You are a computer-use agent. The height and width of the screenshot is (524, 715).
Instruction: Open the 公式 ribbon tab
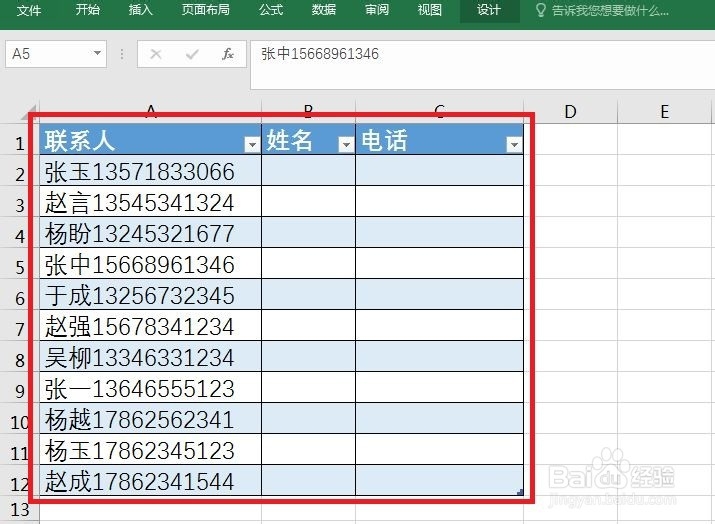click(271, 10)
